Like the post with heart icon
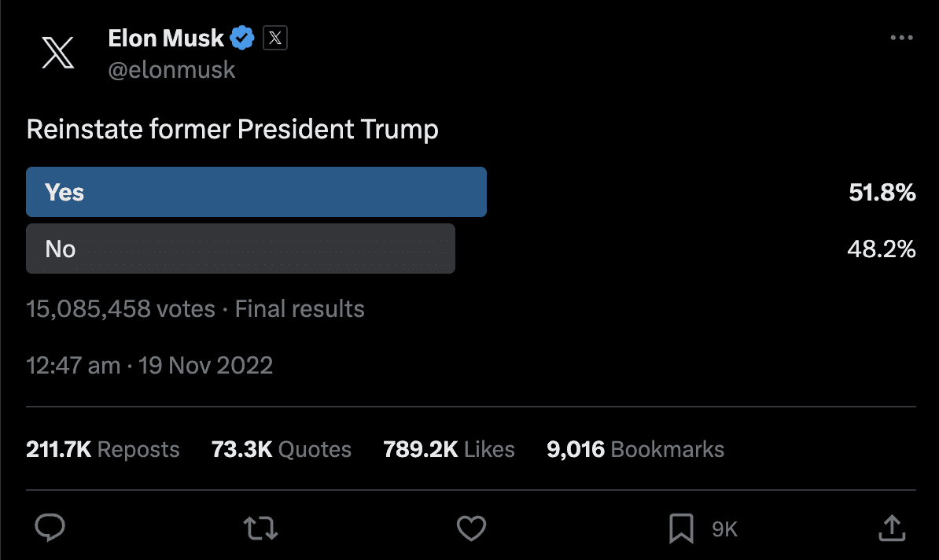The image size is (939, 560). pyautogui.click(x=471, y=528)
